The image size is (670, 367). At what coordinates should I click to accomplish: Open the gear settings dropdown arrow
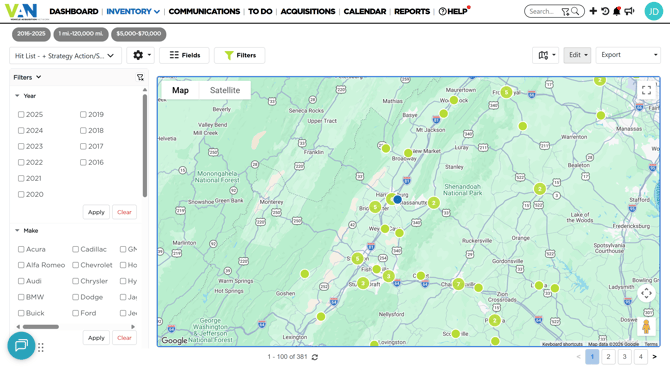coord(149,55)
